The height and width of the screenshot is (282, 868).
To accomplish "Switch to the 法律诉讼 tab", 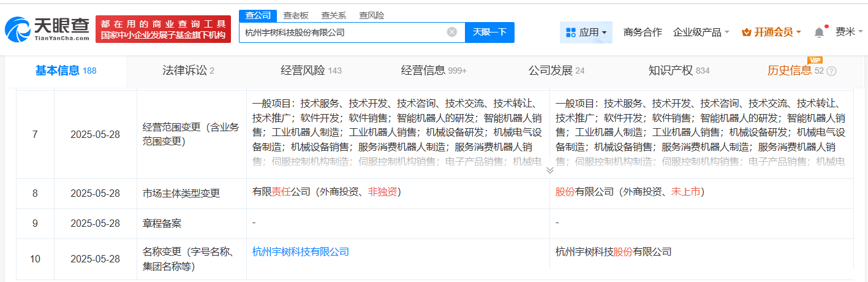I will (x=188, y=70).
